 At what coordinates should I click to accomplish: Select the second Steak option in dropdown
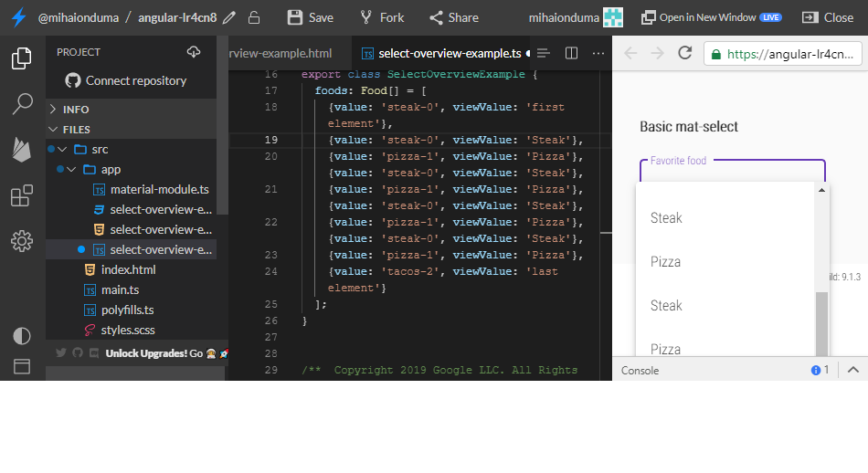[x=725, y=305]
